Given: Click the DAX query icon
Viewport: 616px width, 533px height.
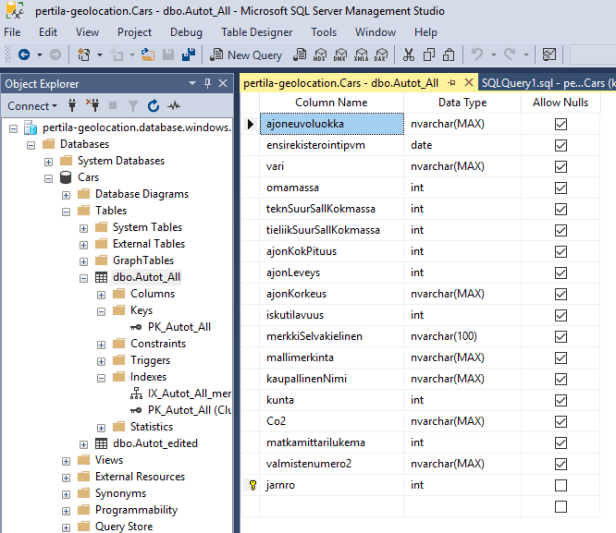Looking at the screenshot, I should point(381,55).
